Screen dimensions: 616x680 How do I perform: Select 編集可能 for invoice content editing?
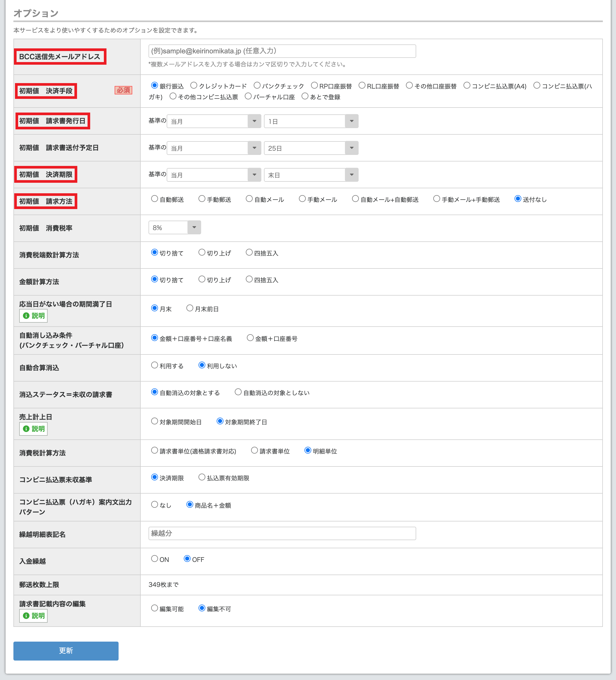click(x=154, y=608)
